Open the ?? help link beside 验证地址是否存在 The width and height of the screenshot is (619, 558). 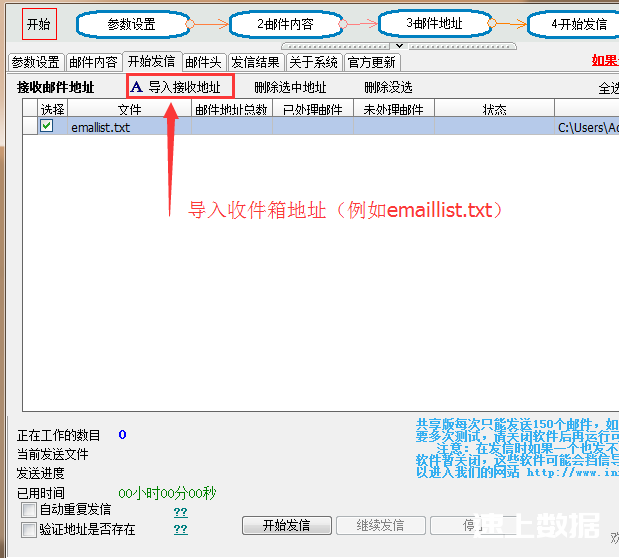pyautogui.click(x=180, y=529)
